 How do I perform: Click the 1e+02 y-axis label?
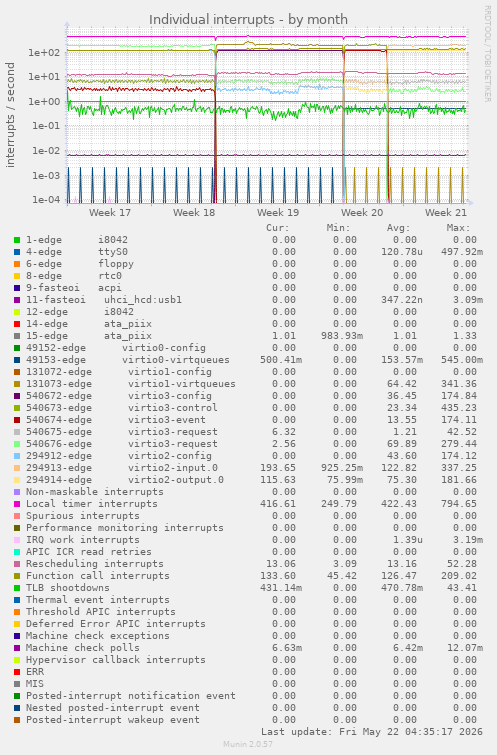pos(44,52)
